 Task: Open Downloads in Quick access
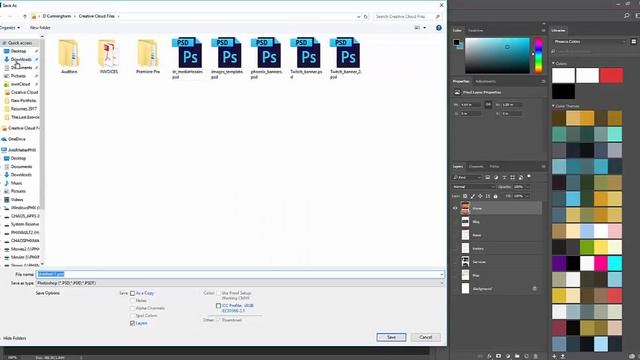click(x=21, y=59)
